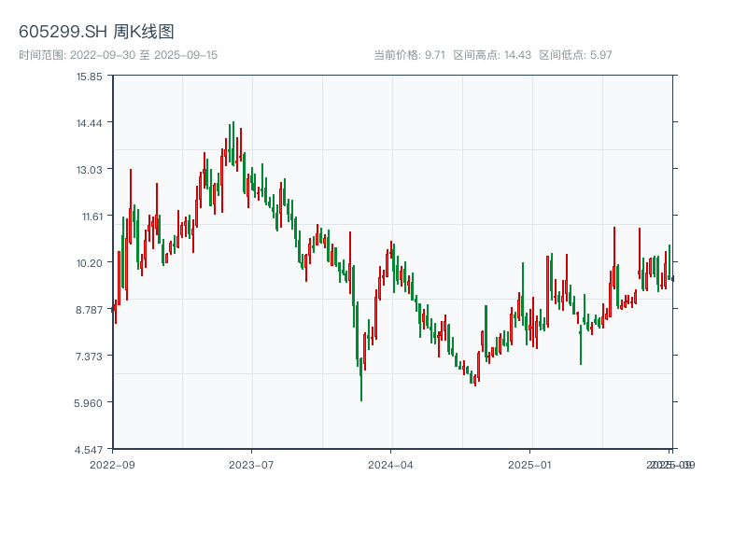Click the 区间高点: 14.43 label
Viewport: 747px width, 560px height.
pos(492,55)
